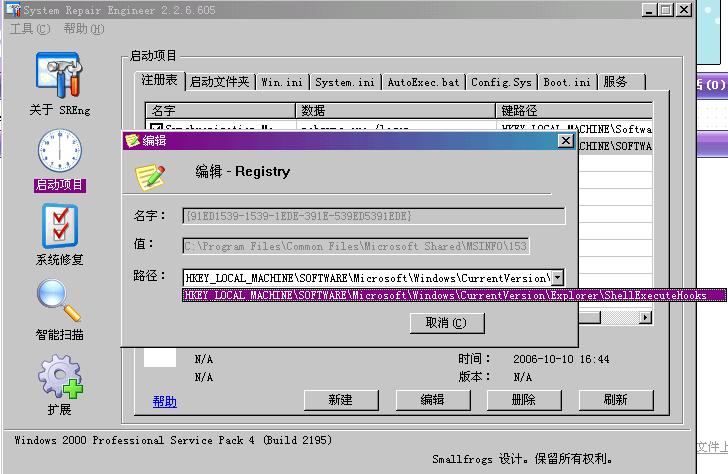This screenshot has width=728, height=474.
Task: Toggle the first startup entry checkbox
Action: pyautogui.click(x=156, y=127)
